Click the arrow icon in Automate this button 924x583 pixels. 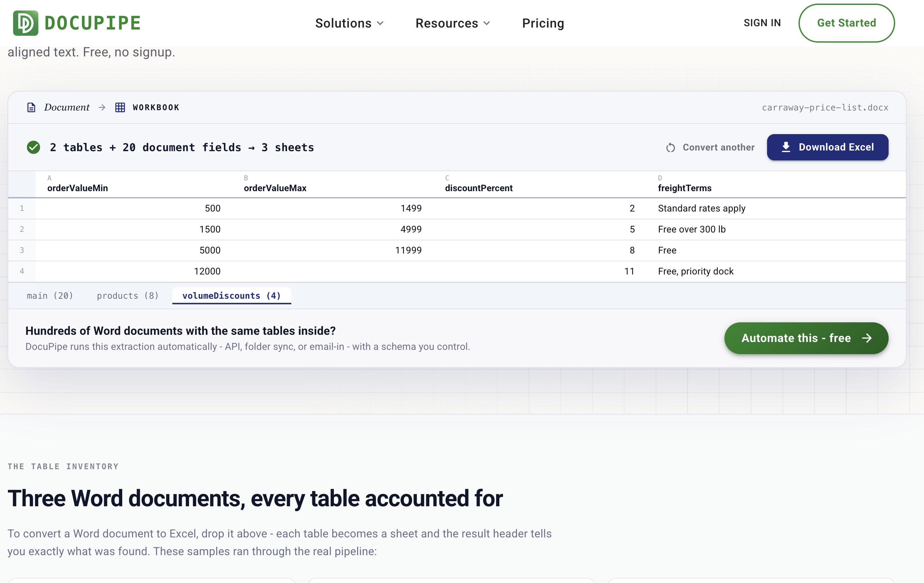867,338
